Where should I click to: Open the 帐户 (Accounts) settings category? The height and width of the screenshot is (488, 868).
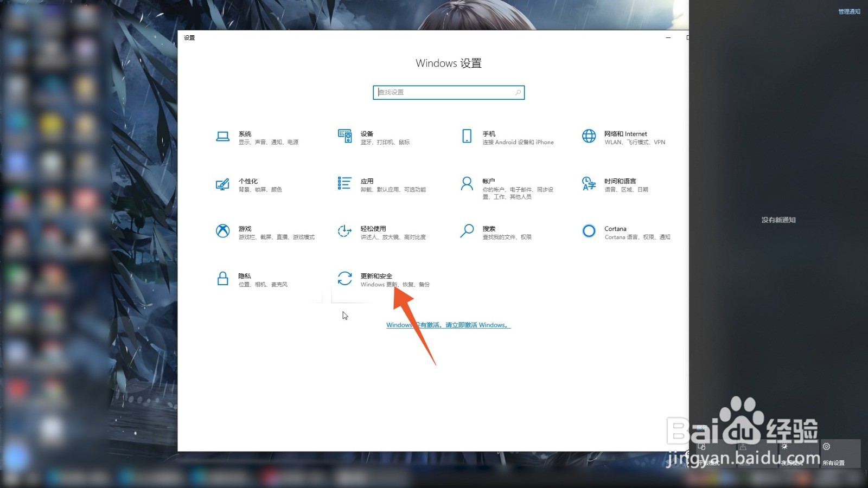[x=507, y=188]
